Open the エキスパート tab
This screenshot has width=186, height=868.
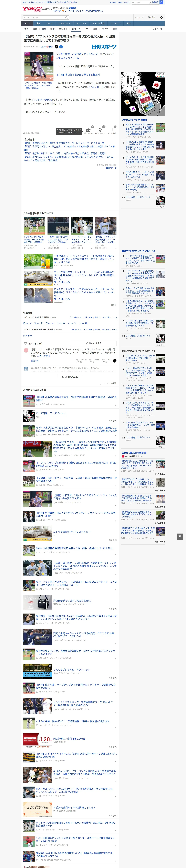tap(64, 24)
